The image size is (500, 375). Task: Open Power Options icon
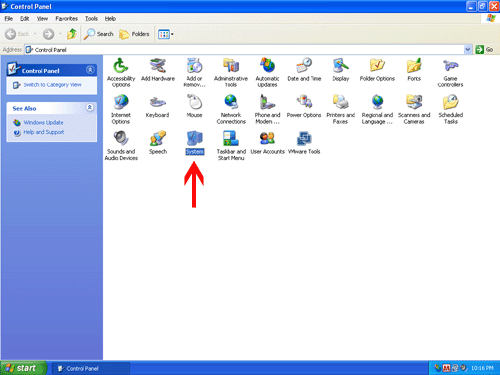pyautogui.click(x=304, y=102)
